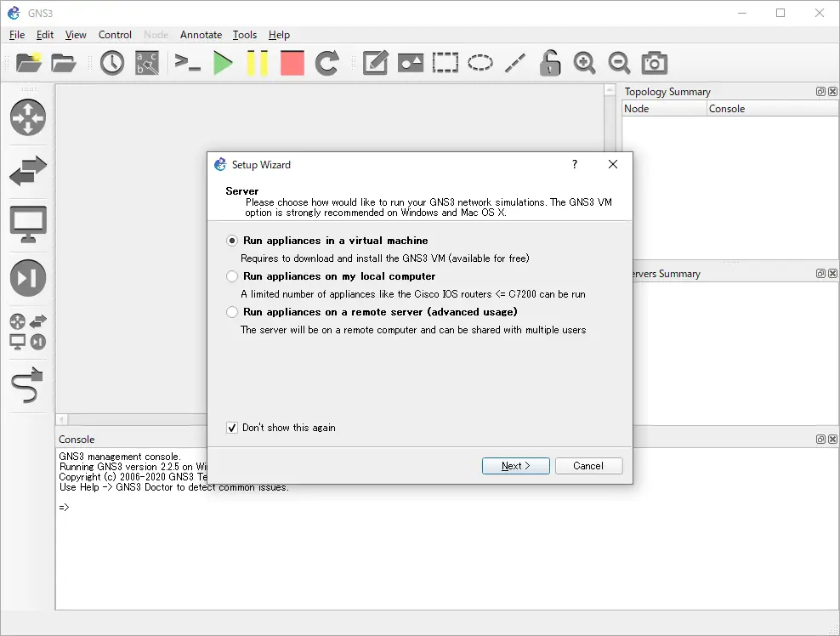Screen dimensions: 840x636
Task: Close the Setup Wizard dialog
Action: [x=613, y=164]
